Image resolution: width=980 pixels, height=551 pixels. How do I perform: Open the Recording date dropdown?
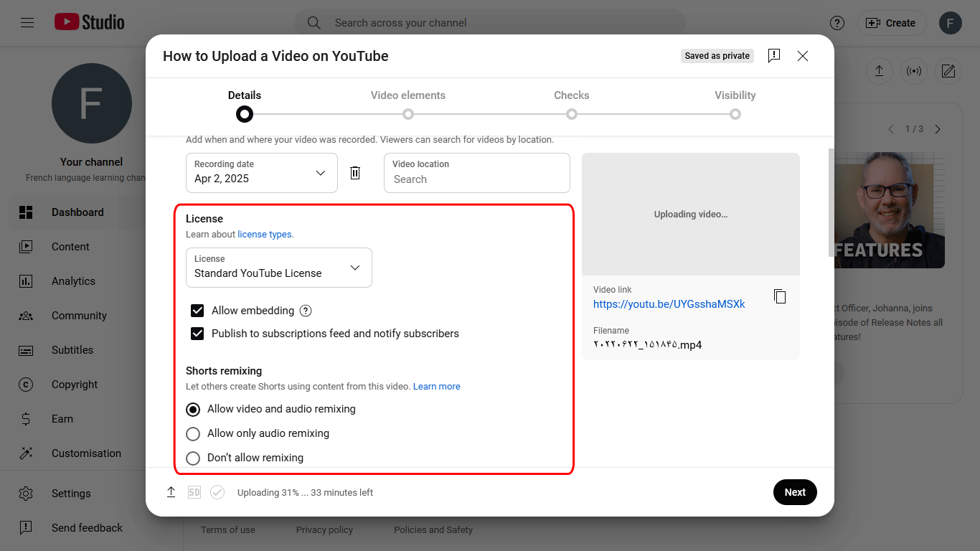262,173
